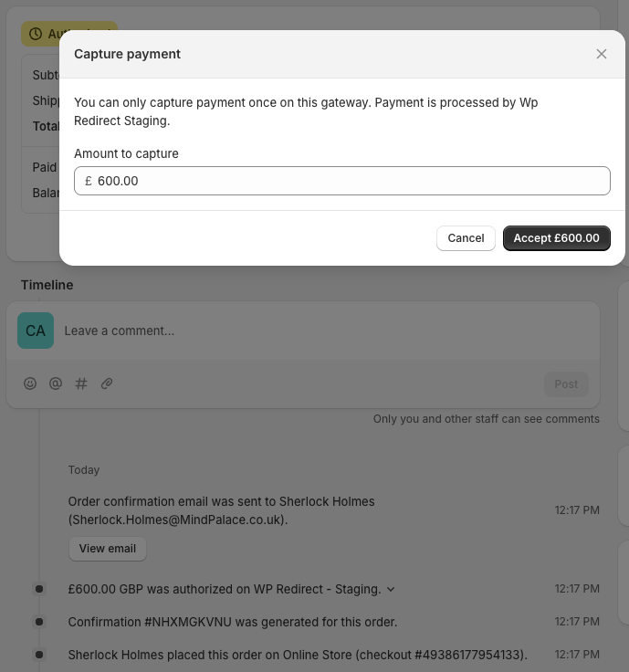Screen dimensions: 629x672
Task: Click timeline dot beside Confirmation #NHXMGKVNU
Action: 39,622
